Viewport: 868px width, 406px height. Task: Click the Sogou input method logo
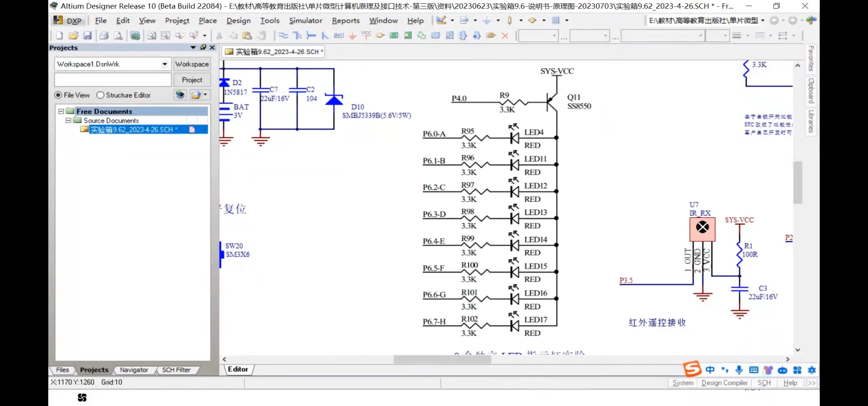click(x=692, y=369)
